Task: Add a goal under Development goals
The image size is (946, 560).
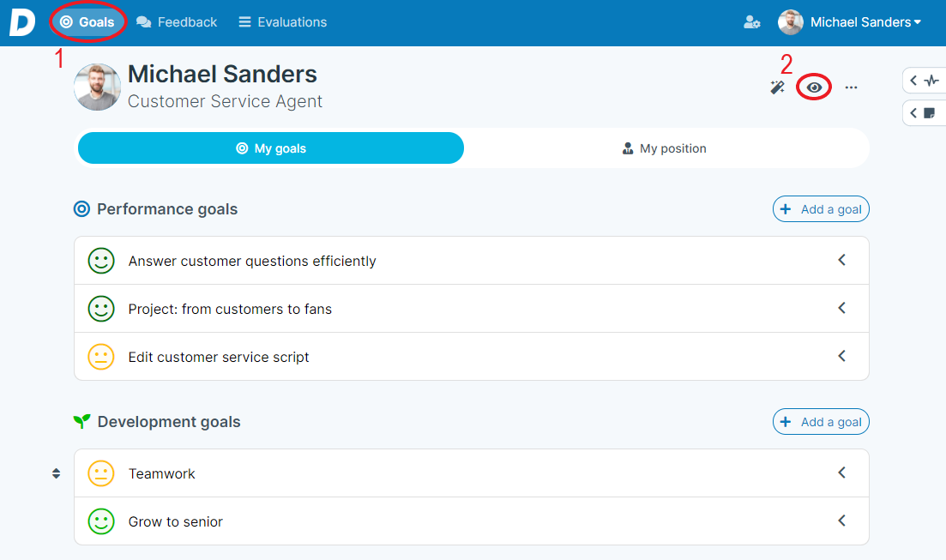Action: click(x=821, y=422)
